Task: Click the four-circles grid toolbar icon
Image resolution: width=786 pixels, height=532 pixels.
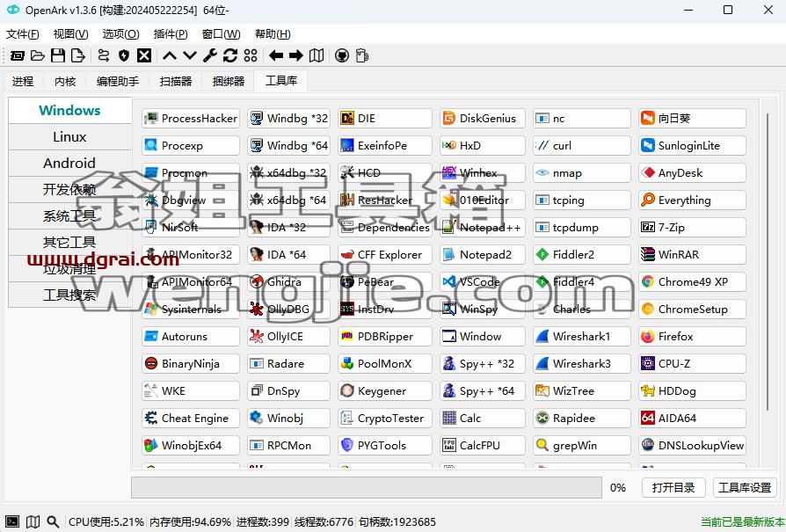Action: pos(251,55)
